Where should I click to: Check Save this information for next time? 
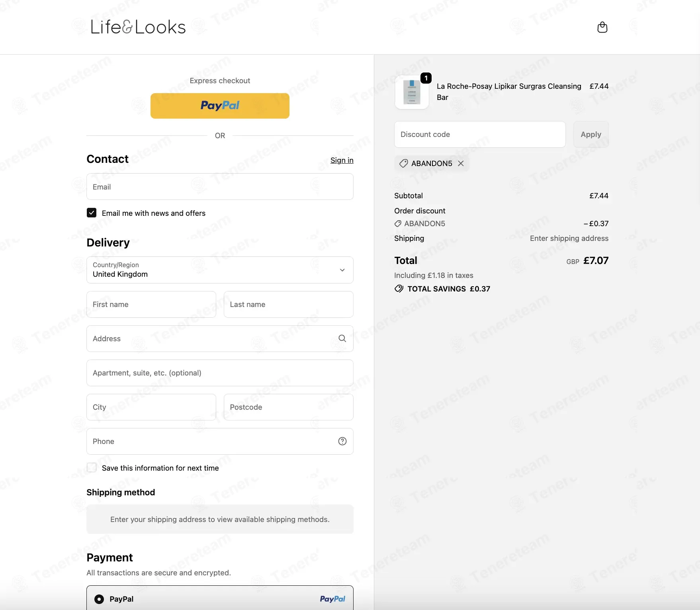(92, 467)
